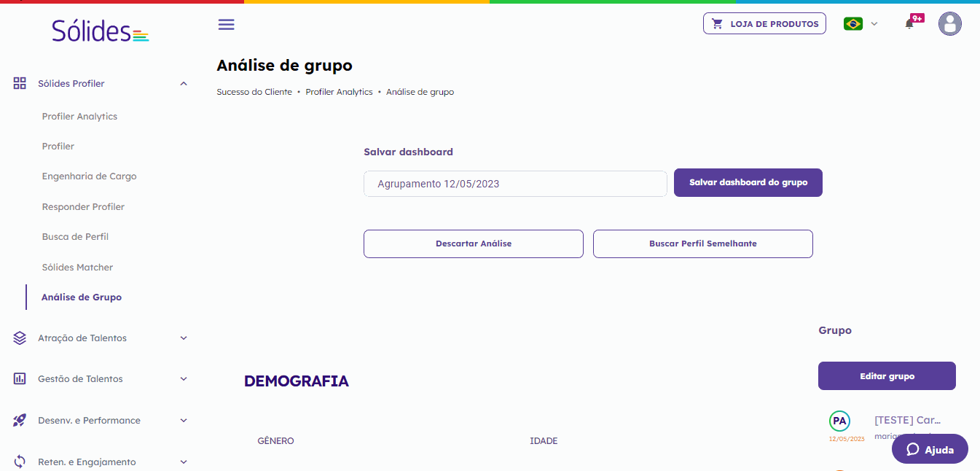Click the Sólides Profiler grid icon
Image resolution: width=980 pixels, height=471 pixels.
20,83
